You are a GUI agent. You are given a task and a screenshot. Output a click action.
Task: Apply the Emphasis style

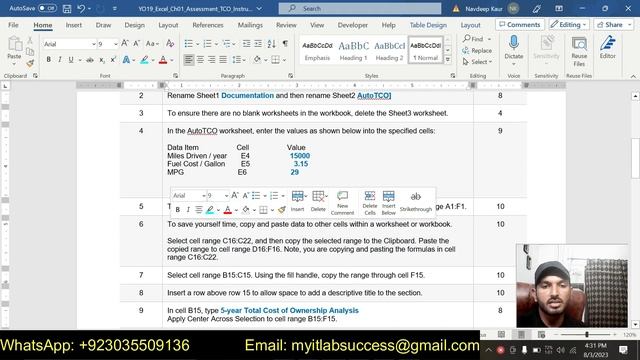click(317, 51)
